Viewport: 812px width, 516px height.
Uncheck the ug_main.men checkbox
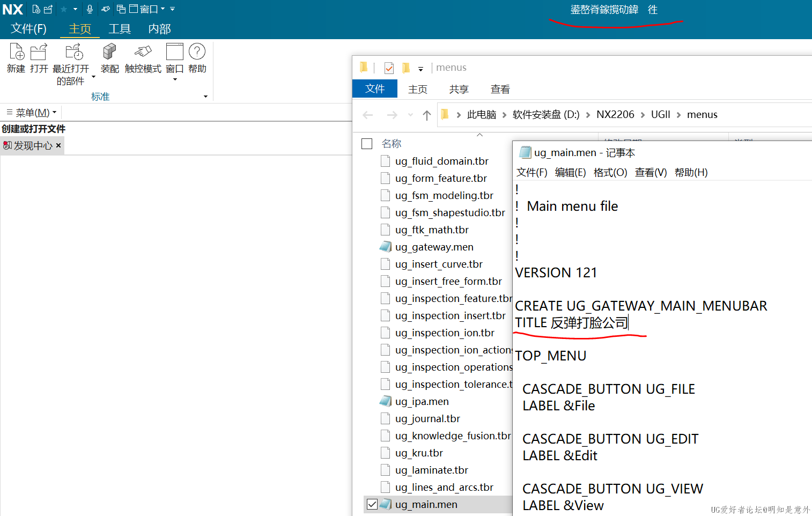372,504
